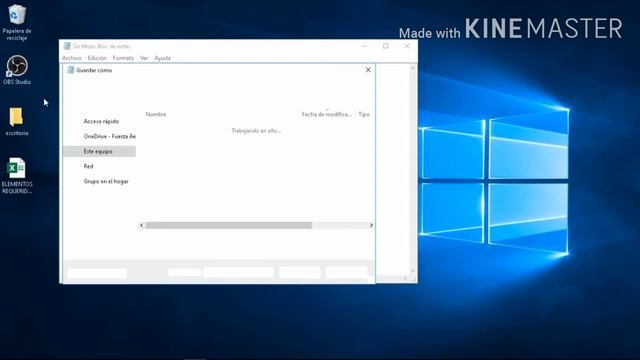Open the Archivo menu
Image resolution: width=640 pixels, height=360 pixels.
(x=72, y=58)
